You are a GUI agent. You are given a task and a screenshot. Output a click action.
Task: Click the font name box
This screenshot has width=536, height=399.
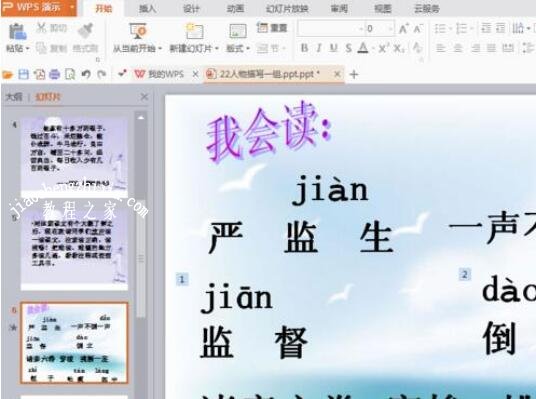tap(331, 29)
